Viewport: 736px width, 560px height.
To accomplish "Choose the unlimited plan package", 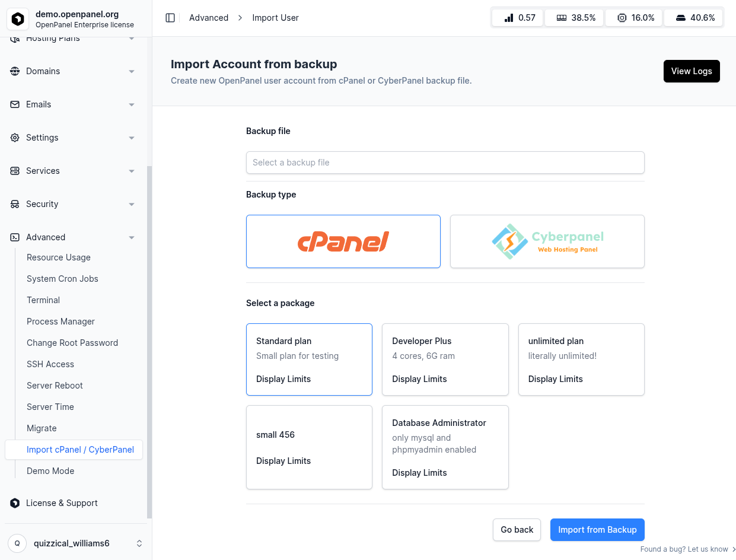I will point(581,359).
